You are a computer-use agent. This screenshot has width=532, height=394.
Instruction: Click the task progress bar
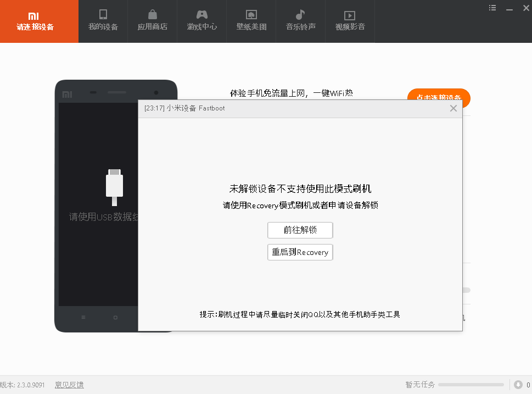click(471, 385)
